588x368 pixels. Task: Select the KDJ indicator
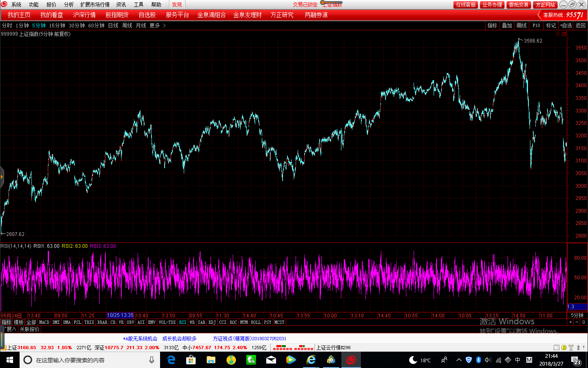[212, 322]
